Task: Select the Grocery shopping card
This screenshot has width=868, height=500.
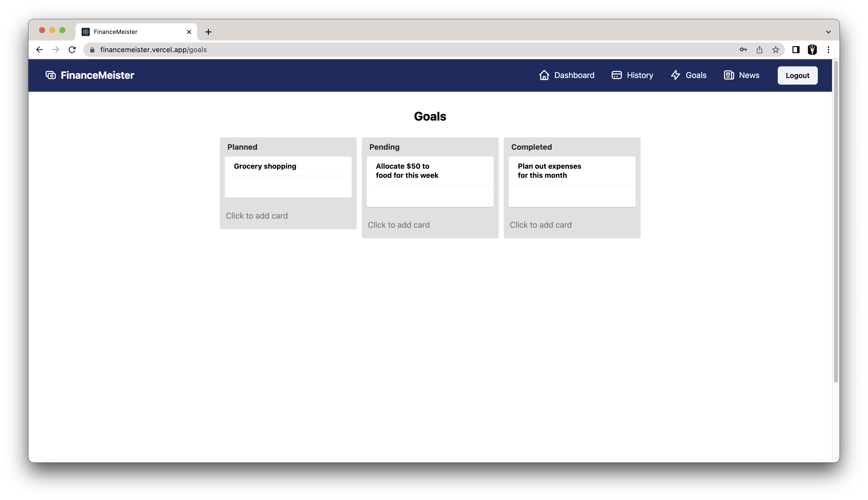Action: [288, 177]
